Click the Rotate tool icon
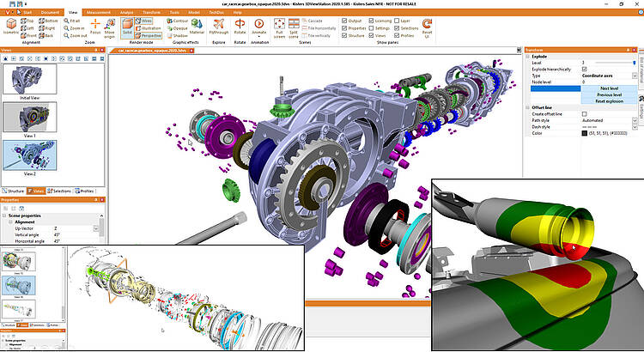 240,23
